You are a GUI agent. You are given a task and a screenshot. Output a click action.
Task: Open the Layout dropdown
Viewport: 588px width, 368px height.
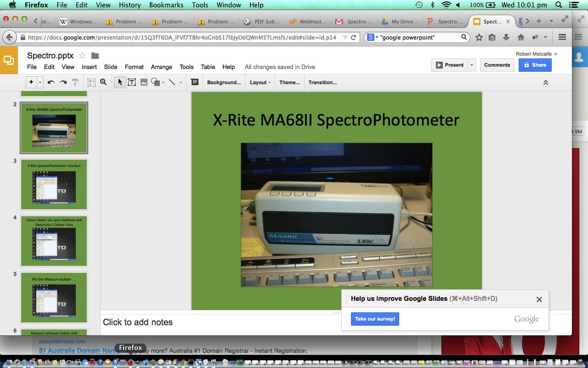pos(260,82)
